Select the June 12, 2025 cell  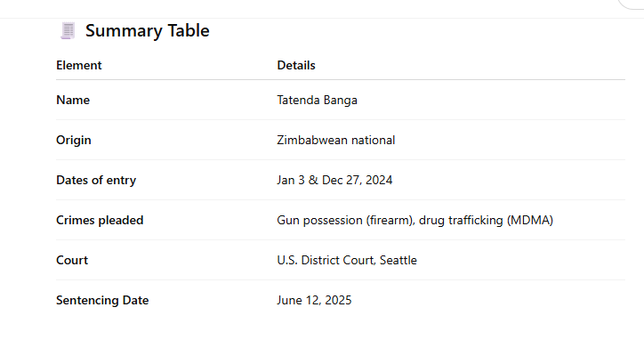pyautogui.click(x=314, y=301)
